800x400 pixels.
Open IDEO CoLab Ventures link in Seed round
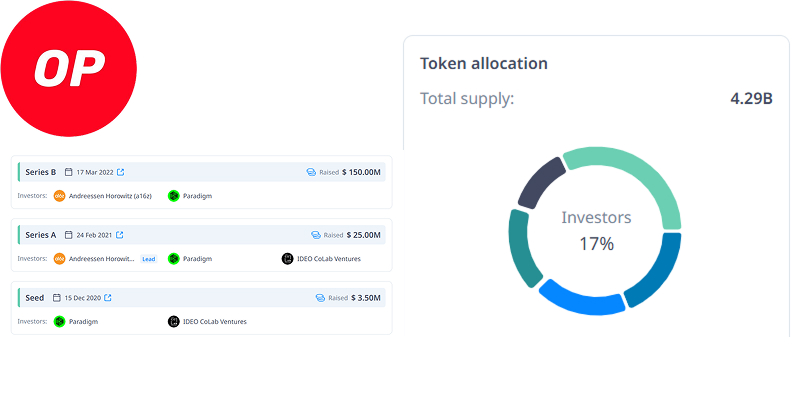(x=214, y=321)
